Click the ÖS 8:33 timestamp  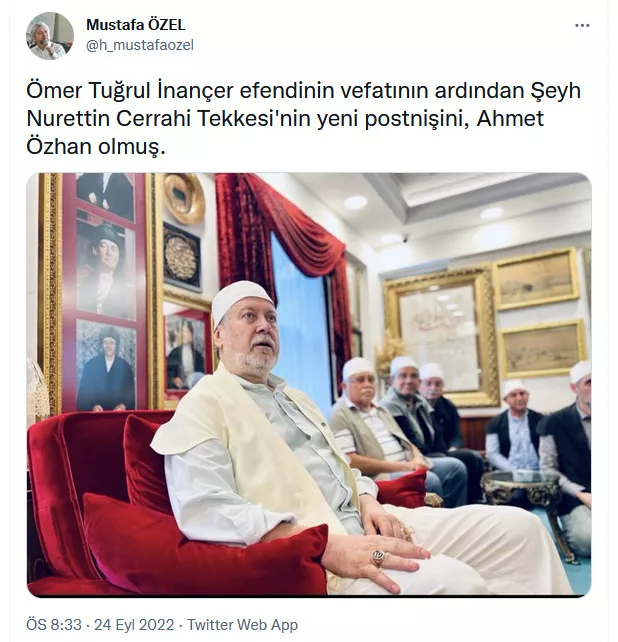54,625
